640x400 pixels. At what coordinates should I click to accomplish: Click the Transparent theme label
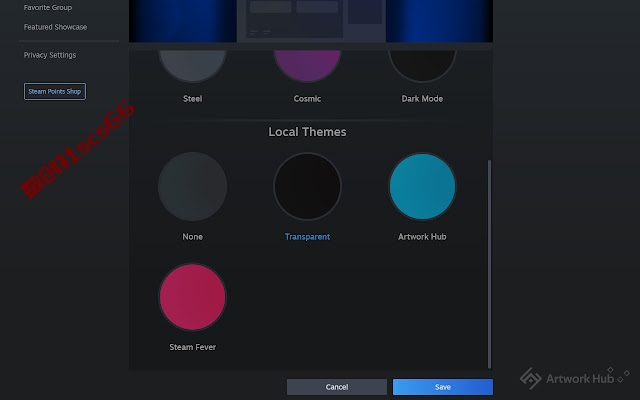[307, 237]
